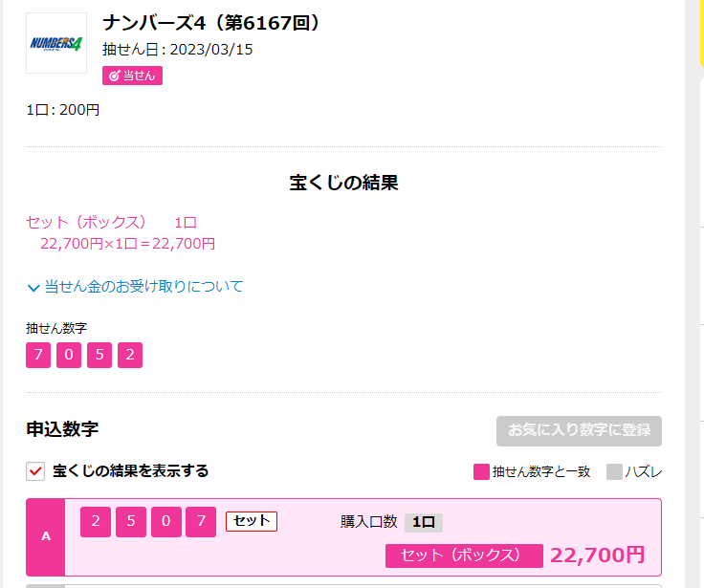This screenshot has height=588, width=704.
Task: Click the gray ハズレ legend swatch
Action: click(x=614, y=471)
